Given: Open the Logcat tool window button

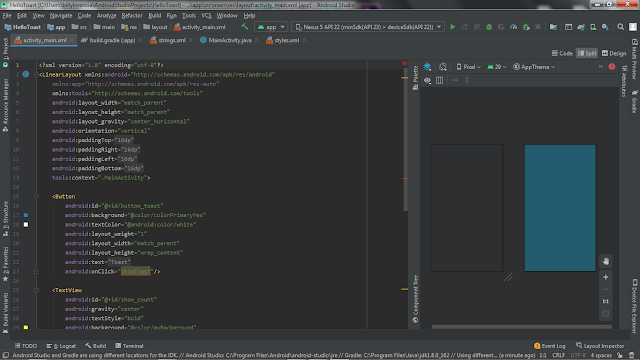Looking at the screenshot, I should coord(61,346).
